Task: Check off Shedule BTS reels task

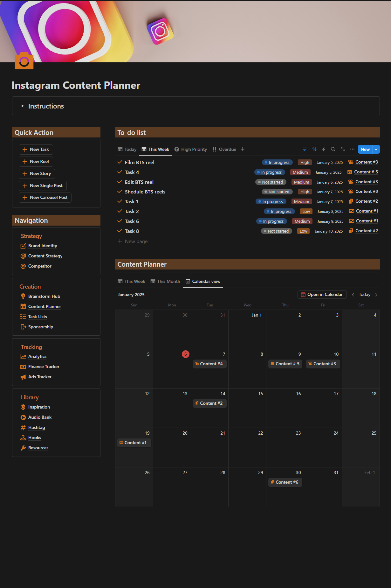Action: click(120, 192)
